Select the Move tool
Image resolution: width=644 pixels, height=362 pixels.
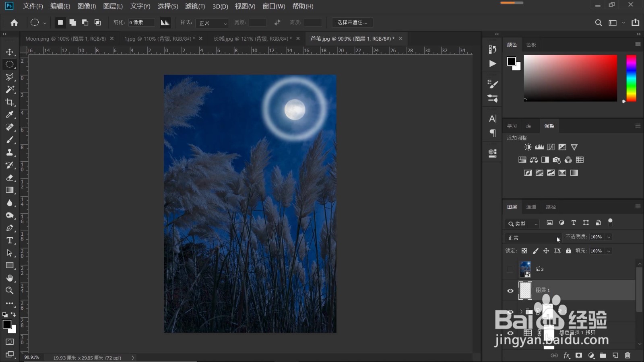10,52
